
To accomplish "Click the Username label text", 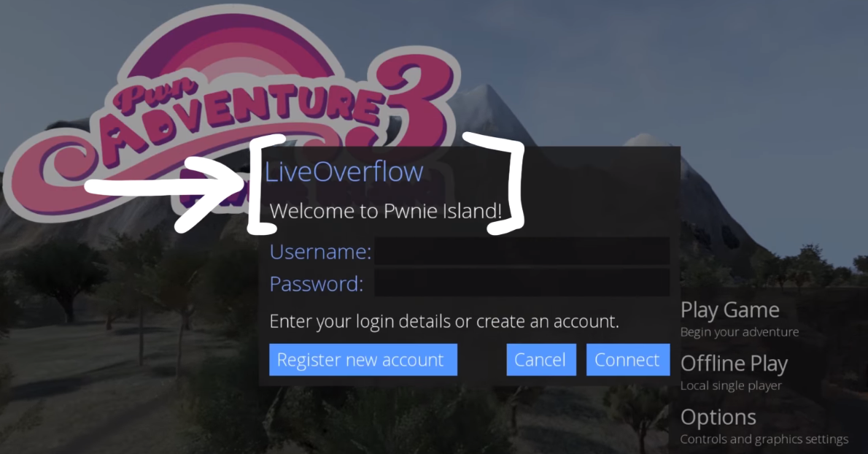I will pyautogui.click(x=320, y=252).
